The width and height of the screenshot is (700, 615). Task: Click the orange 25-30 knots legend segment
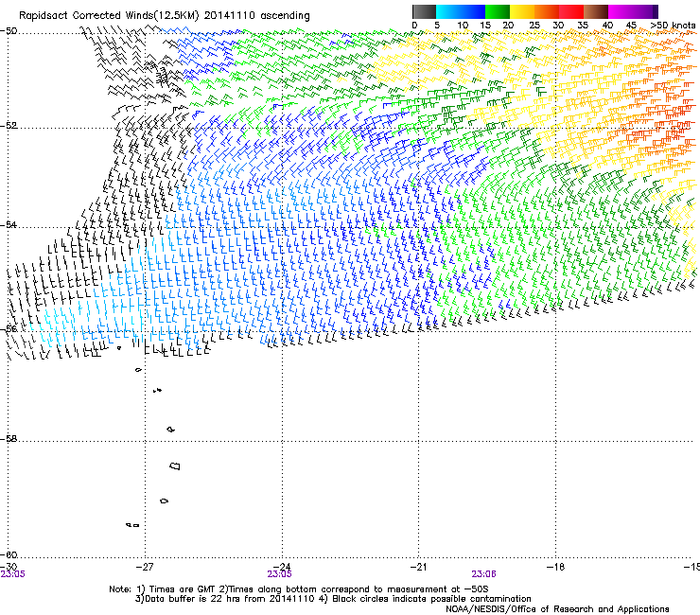[x=547, y=11]
